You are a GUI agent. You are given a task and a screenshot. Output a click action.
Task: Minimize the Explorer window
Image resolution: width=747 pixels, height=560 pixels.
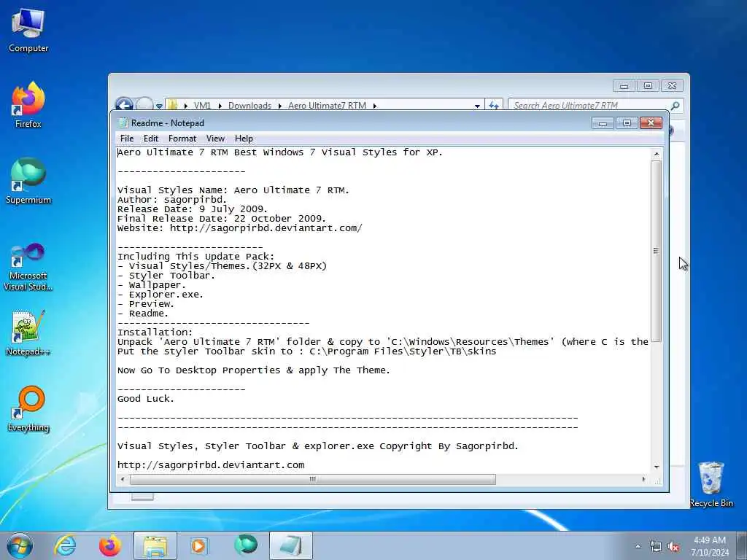(624, 86)
